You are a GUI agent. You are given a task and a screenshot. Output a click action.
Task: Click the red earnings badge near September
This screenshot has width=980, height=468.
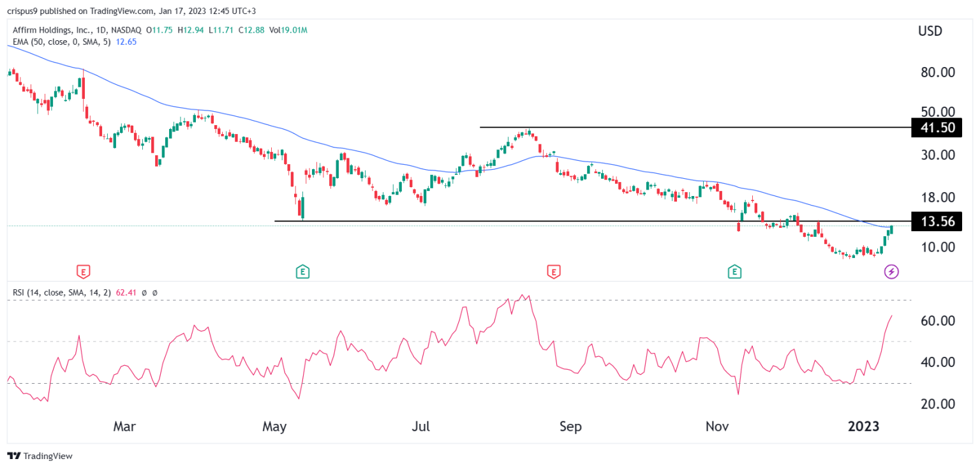554,271
